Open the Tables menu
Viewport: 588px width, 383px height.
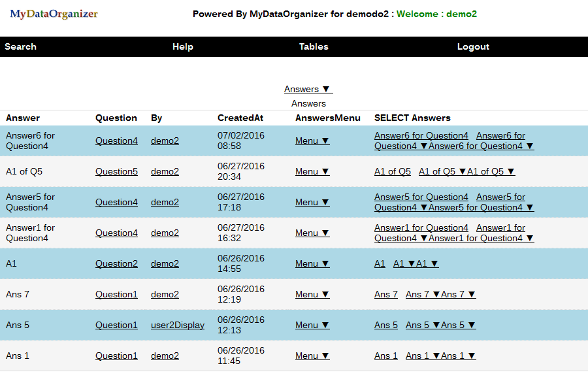[x=314, y=46]
